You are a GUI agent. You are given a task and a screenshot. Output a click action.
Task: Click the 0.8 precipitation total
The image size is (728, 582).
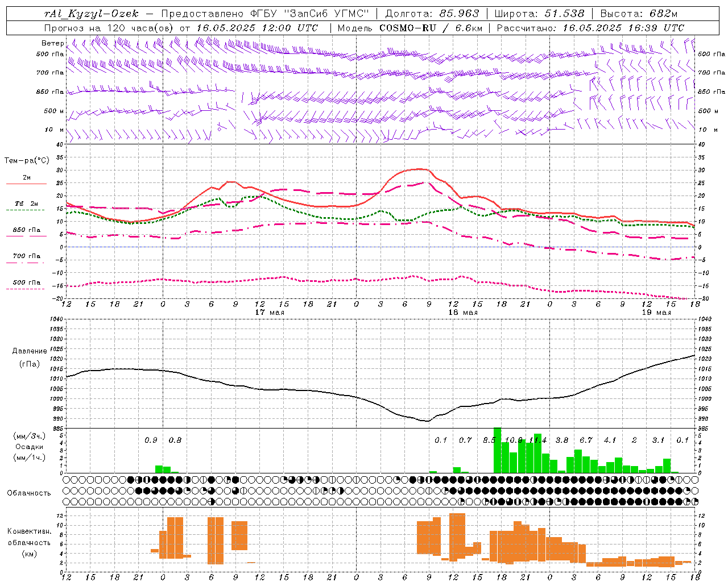pos(175,440)
